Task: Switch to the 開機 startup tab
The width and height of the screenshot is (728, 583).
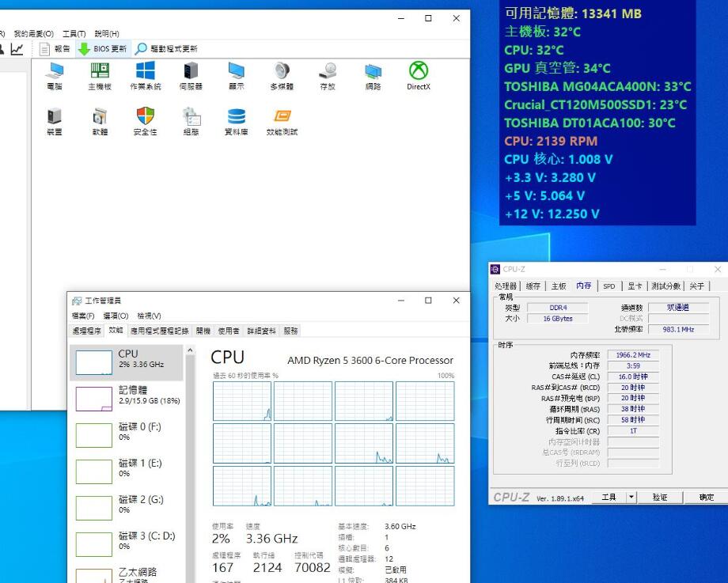Action: coord(203,331)
